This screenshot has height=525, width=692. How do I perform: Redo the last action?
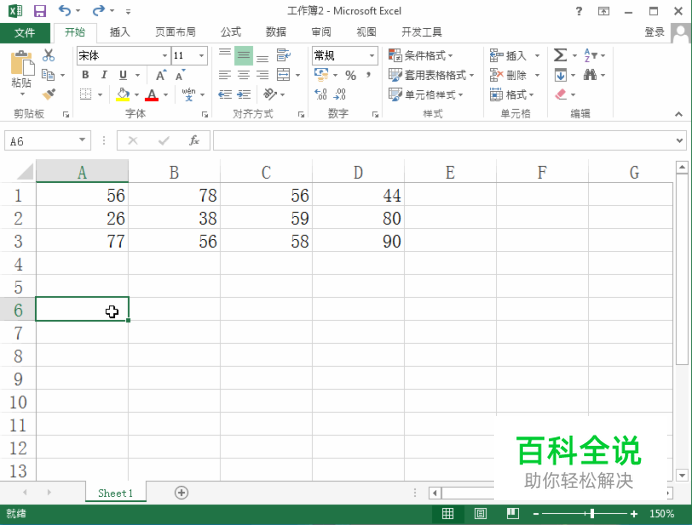coord(98,10)
